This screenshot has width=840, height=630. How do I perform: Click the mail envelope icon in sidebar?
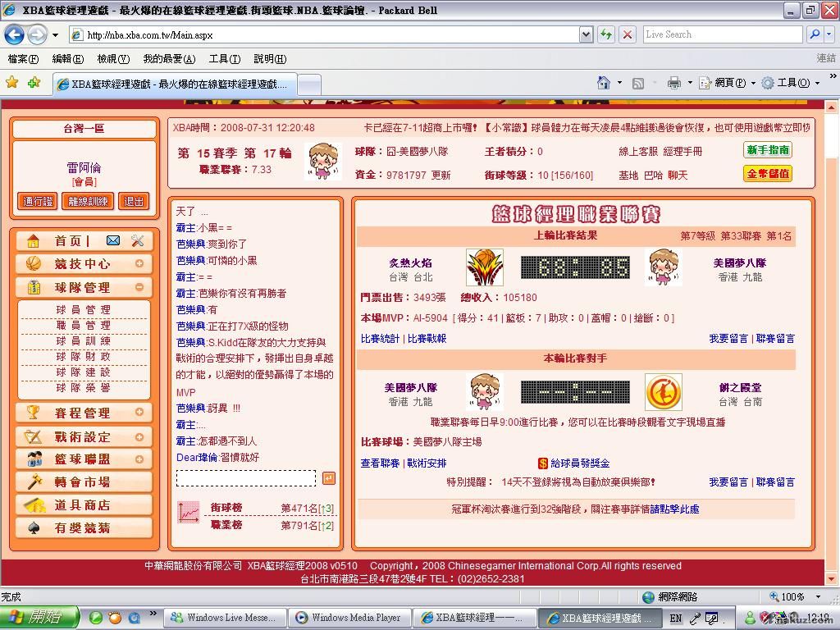click(113, 240)
